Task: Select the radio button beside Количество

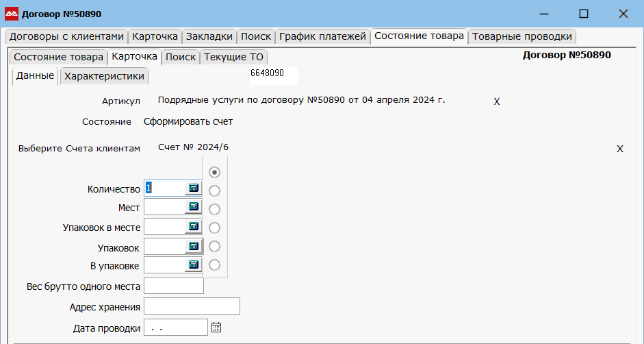Action: [214, 191]
